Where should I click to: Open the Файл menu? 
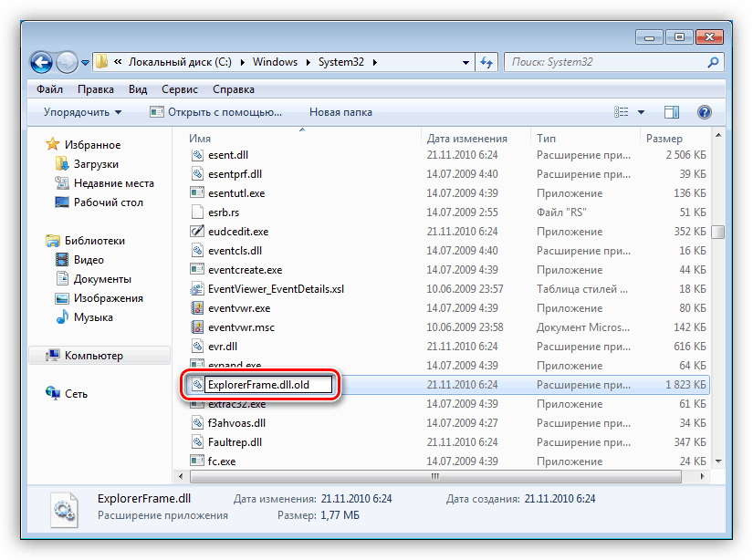point(50,89)
